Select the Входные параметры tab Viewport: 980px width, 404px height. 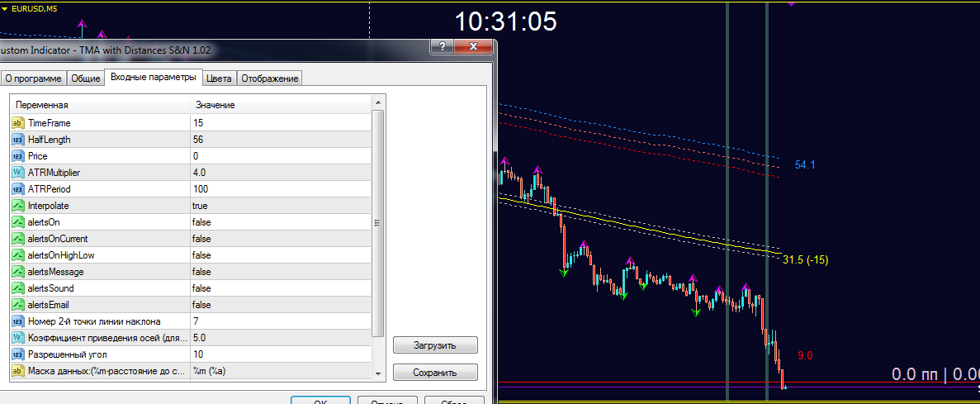coord(153,77)
